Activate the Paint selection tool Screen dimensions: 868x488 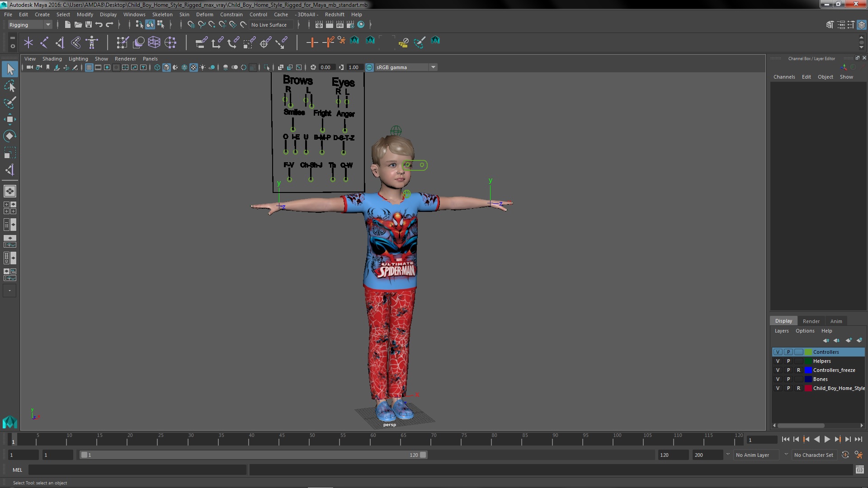pos(10,103)
